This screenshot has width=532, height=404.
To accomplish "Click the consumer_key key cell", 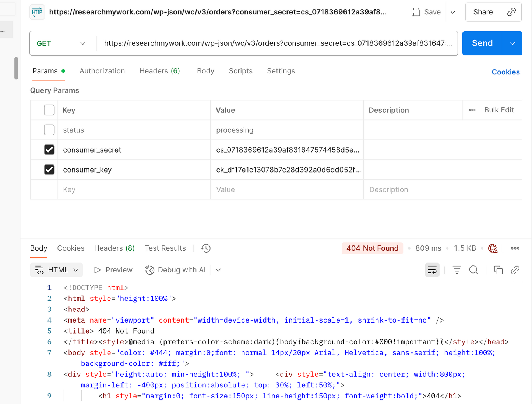I will pyautogui.click(x=134, y=170).
